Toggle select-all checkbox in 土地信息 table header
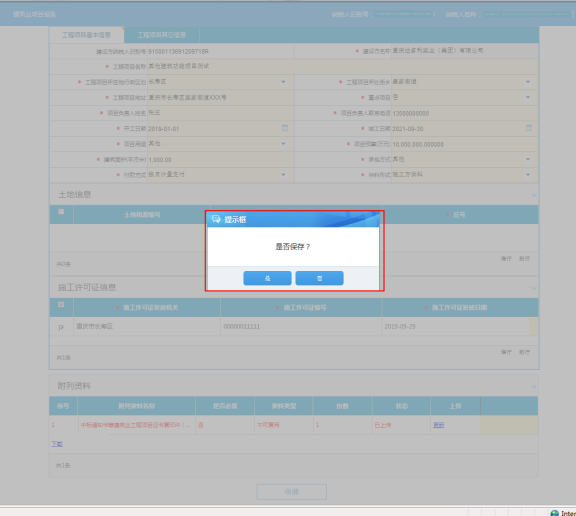Screen dimensions: 576x516 pyautogui.click(x=61, y=212)
